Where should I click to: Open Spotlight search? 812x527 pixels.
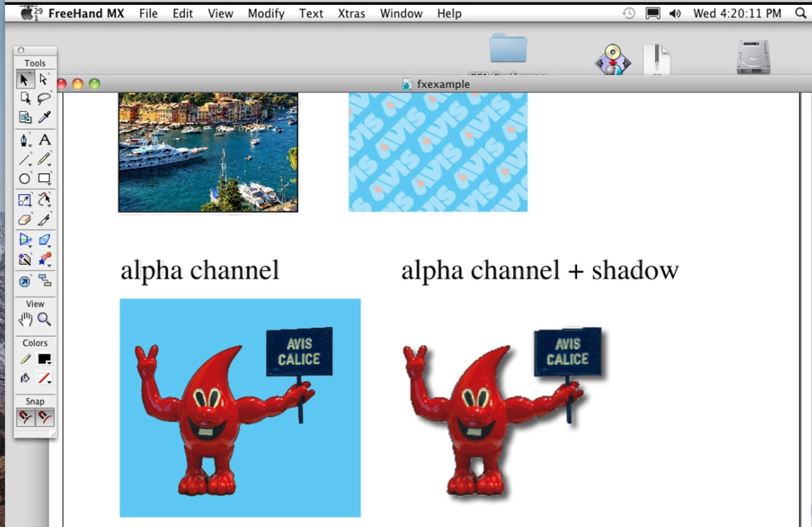[800, 14]
